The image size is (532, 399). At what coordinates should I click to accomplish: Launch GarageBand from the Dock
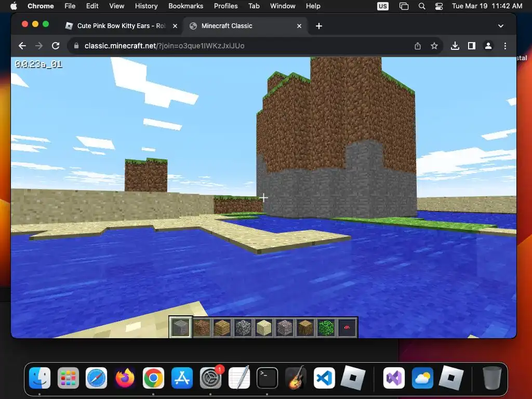pos(296,378)
